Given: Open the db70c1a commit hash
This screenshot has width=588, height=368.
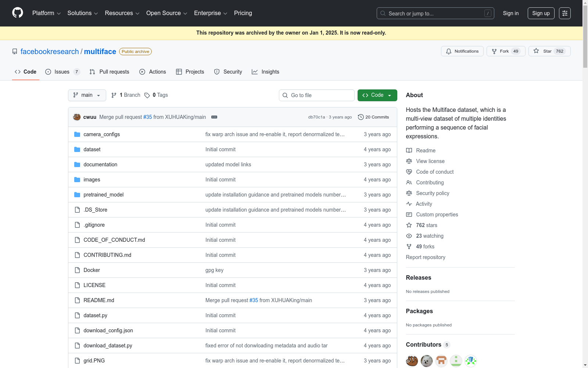Looking at the screenshot, I should pyautogui.click(x=316, y=117).
